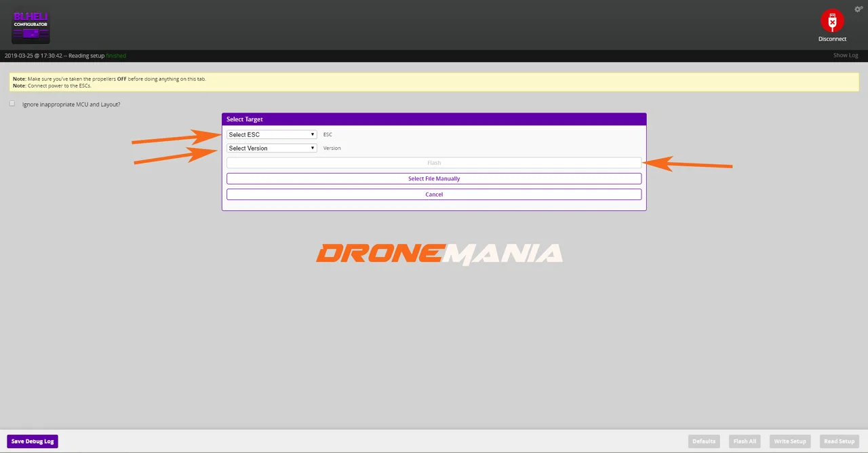Viewport: 868px width, 453px height.
Task: Cancel the Select Target dialog
Action: pyautogui.click(x=434, y=194)
